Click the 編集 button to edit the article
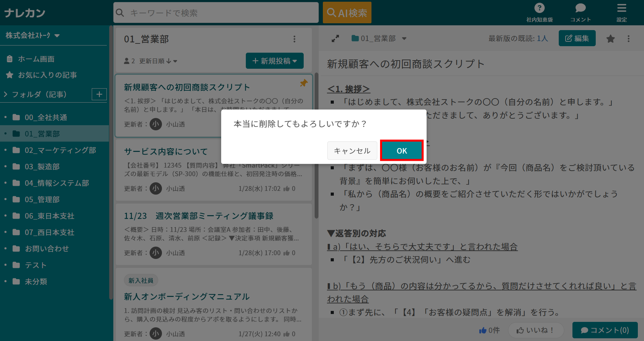The height and width of the screenshot is (341, 644). [577, 38]
